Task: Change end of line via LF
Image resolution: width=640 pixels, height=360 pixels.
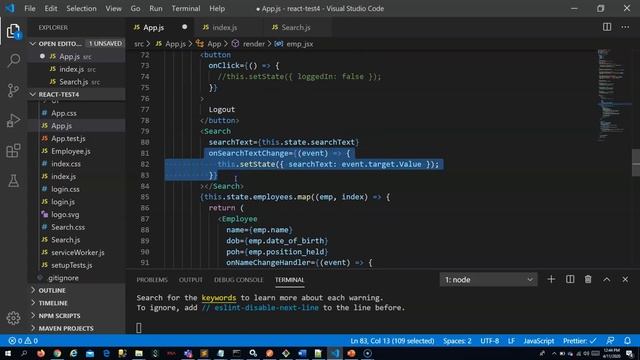Action: [x=511, y=341]
